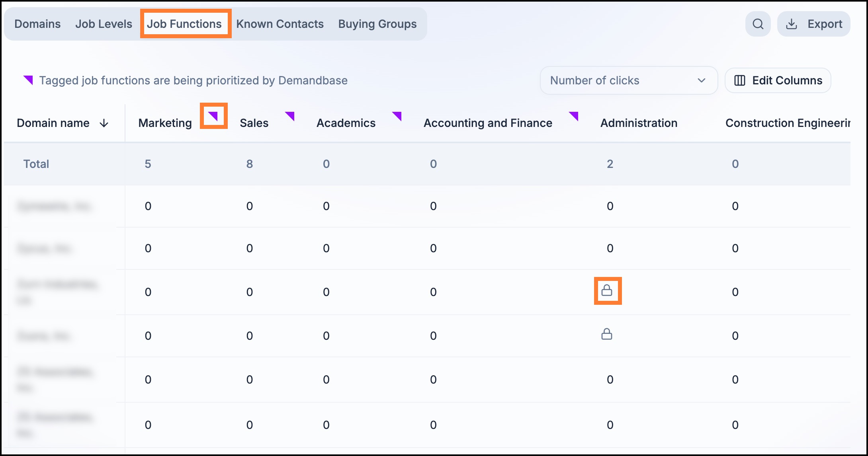
Task: Go to the Buying Groups tab
Action: 377,24
